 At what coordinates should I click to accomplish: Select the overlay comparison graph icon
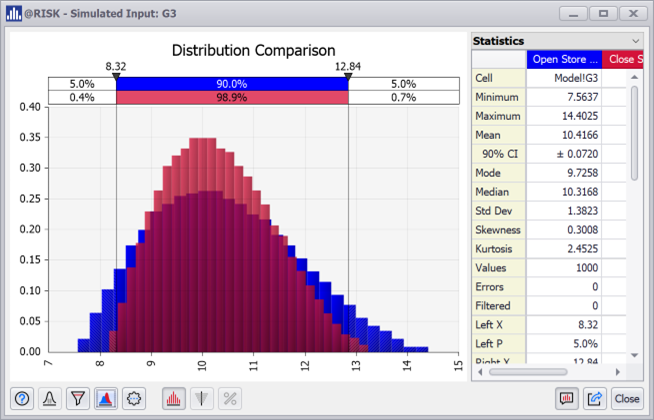(x=105, y=397)
